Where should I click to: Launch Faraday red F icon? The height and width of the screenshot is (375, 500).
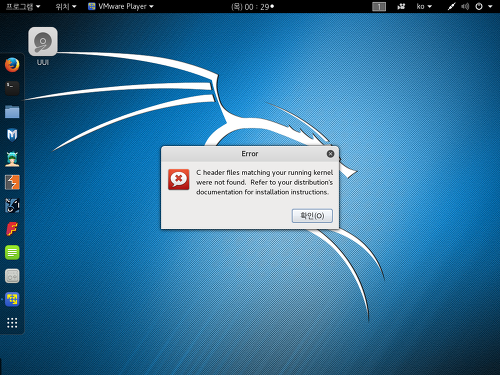12,229
